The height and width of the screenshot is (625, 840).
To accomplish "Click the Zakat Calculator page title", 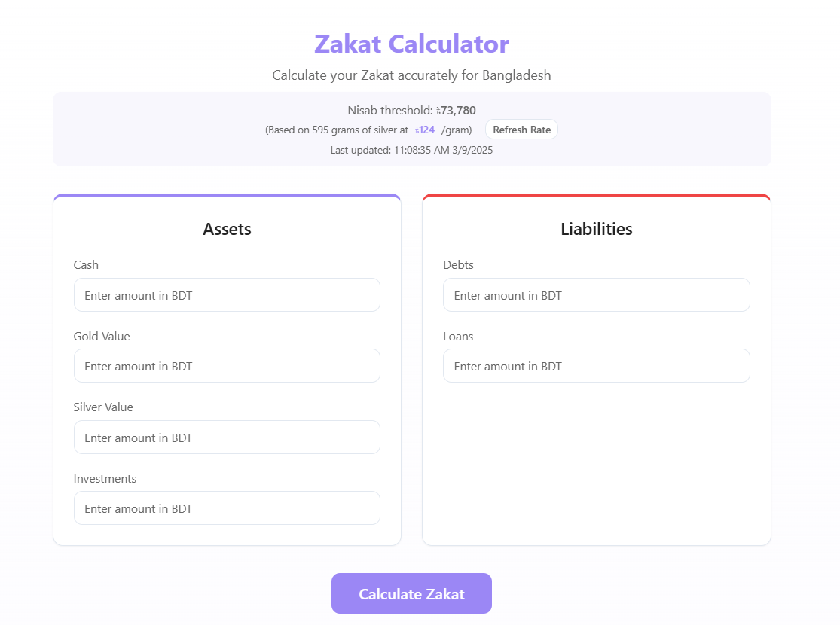I will [411, 44].
